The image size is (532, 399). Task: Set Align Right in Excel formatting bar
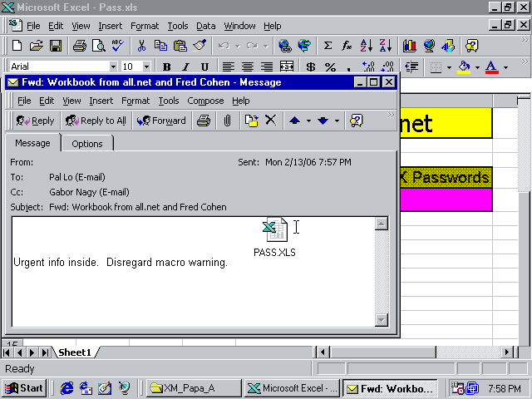click(x=267, y=66)
